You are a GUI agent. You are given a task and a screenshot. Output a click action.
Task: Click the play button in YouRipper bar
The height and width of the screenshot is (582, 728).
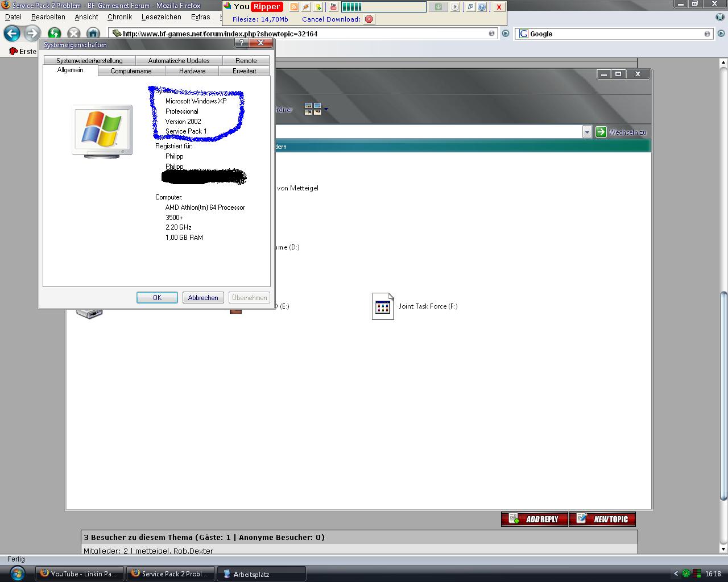pos(455,7)
